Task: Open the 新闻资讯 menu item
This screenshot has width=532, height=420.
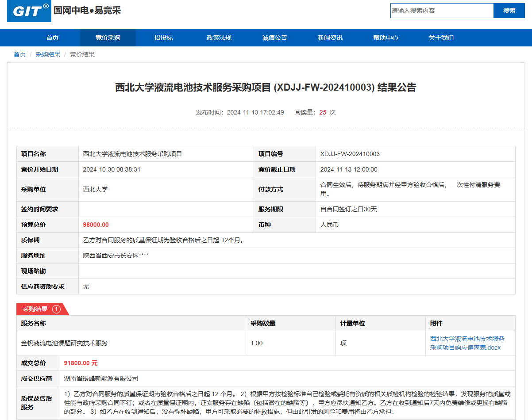Action: coord(330,38)
